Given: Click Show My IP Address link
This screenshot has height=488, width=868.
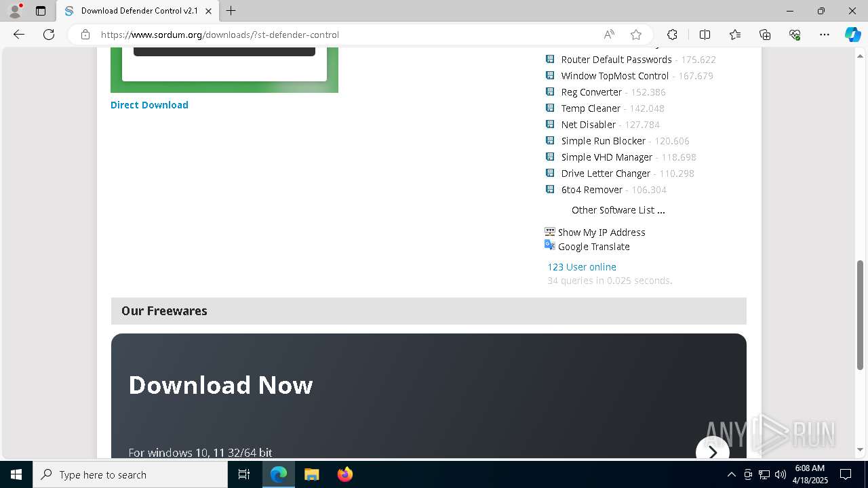Looking at the screenshot, I should (601, 232).
